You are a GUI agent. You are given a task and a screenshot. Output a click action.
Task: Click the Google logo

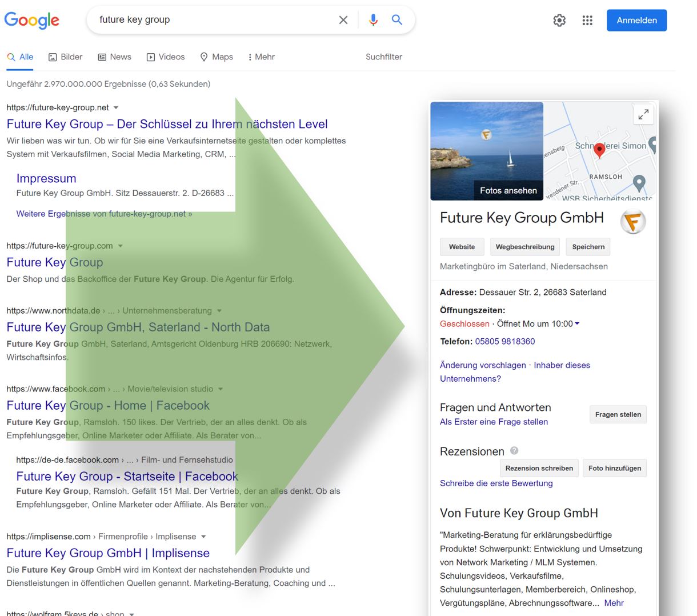point(32,20)
